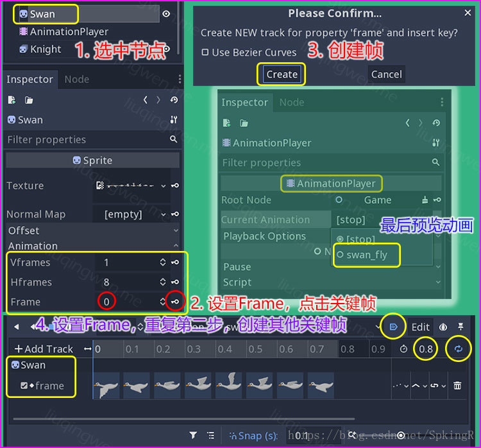The image size is (481, 448).
Task: Open Inspector tab in Swan panel
Action: (30, 79)
